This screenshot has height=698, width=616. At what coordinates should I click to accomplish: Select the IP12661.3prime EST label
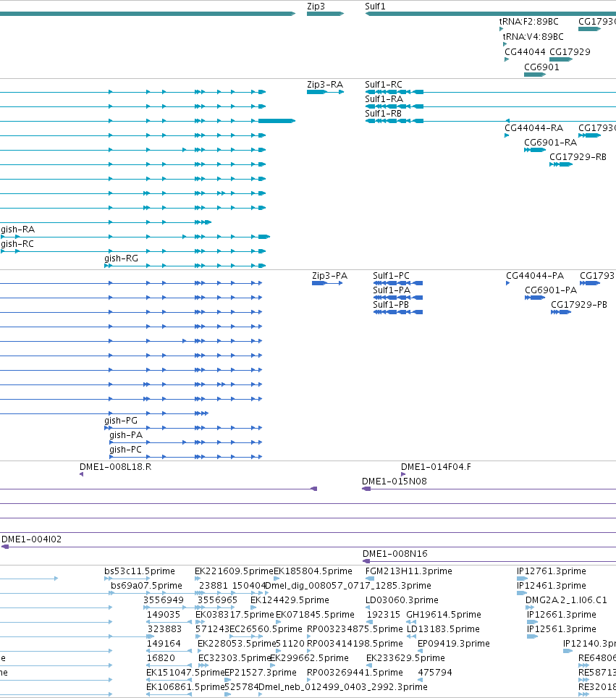(x=562, y=614)
